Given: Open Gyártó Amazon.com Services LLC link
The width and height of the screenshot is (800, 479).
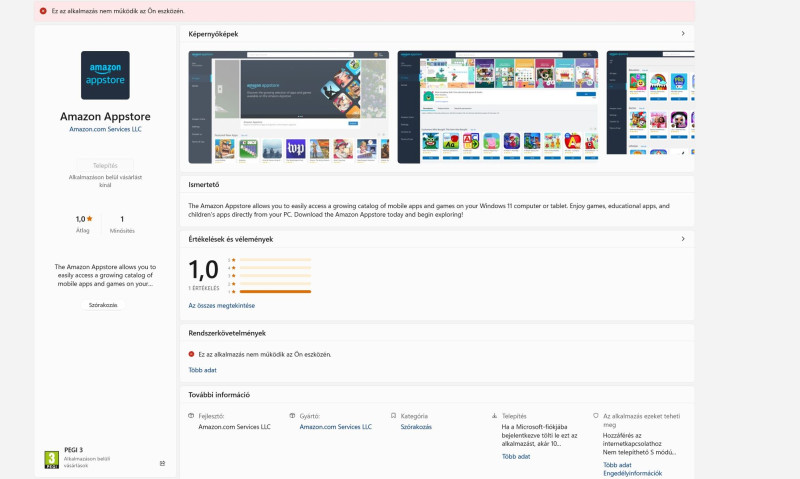Looking at the screenshot, I should click(x=336, y=427).
